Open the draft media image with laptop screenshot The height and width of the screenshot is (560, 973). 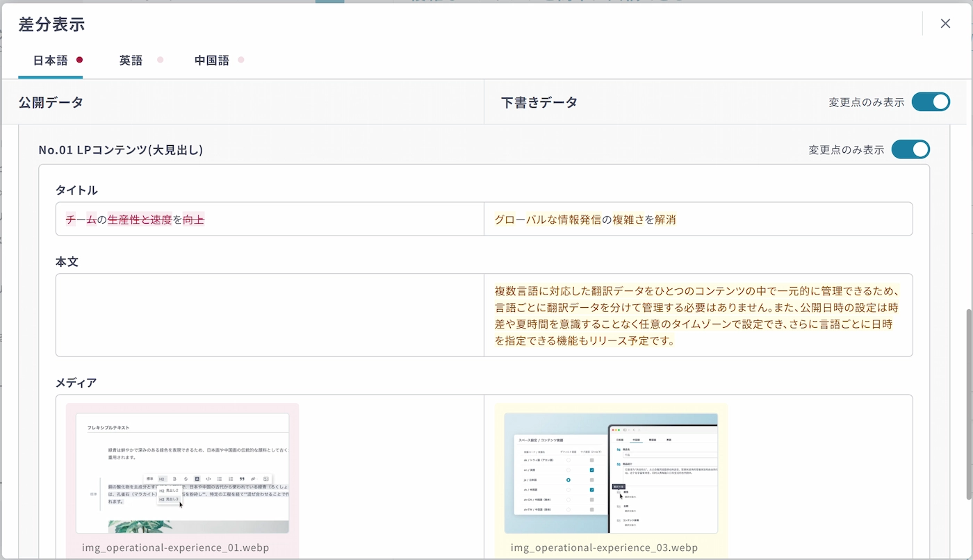point(611,473)
